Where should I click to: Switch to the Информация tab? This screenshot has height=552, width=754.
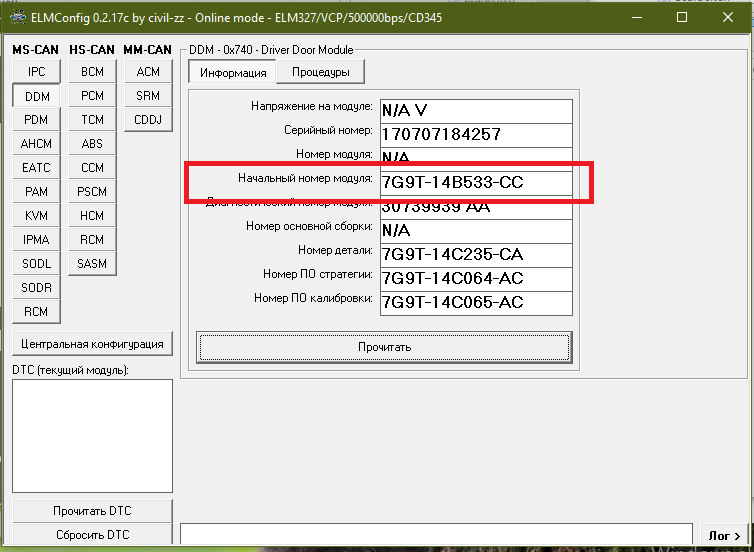[233, 73]
